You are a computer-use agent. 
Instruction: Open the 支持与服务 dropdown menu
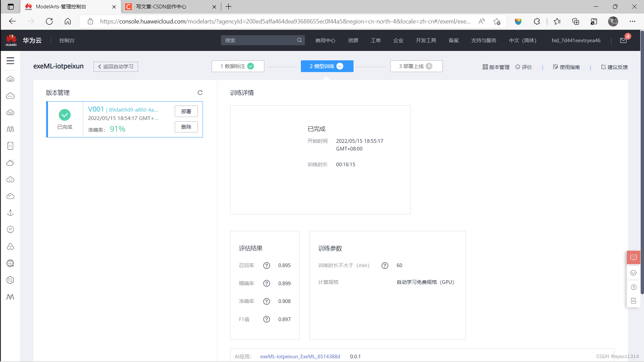pos(483,41)
